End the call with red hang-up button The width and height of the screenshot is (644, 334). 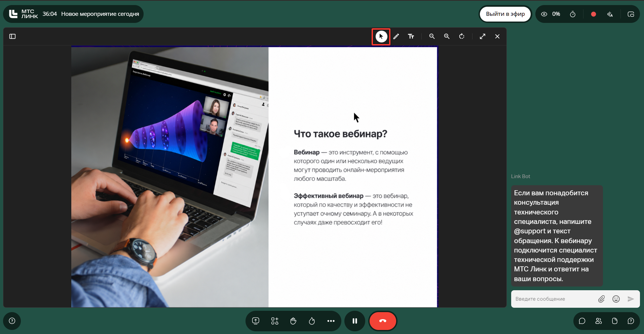[383, 321]
